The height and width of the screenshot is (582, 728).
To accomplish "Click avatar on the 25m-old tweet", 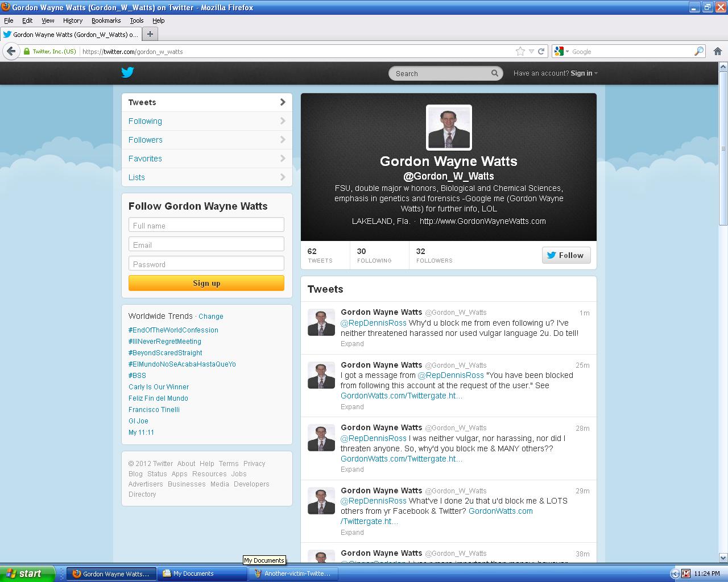I will pyautogui.click(x=321, y=375).
